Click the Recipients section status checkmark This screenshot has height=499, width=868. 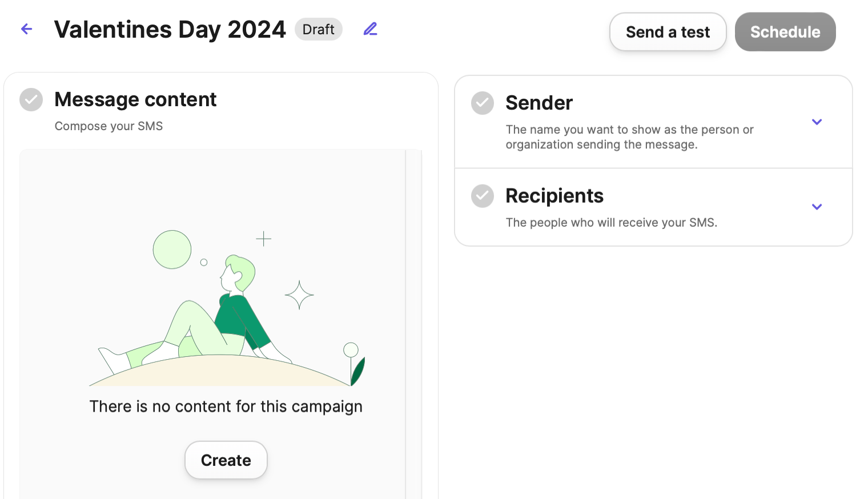(483, 196)
